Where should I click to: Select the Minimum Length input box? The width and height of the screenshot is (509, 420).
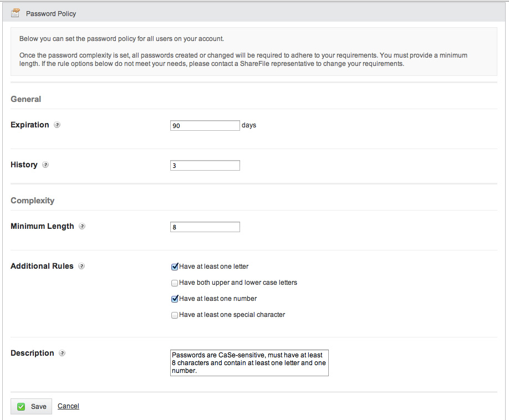pos(205,227)
